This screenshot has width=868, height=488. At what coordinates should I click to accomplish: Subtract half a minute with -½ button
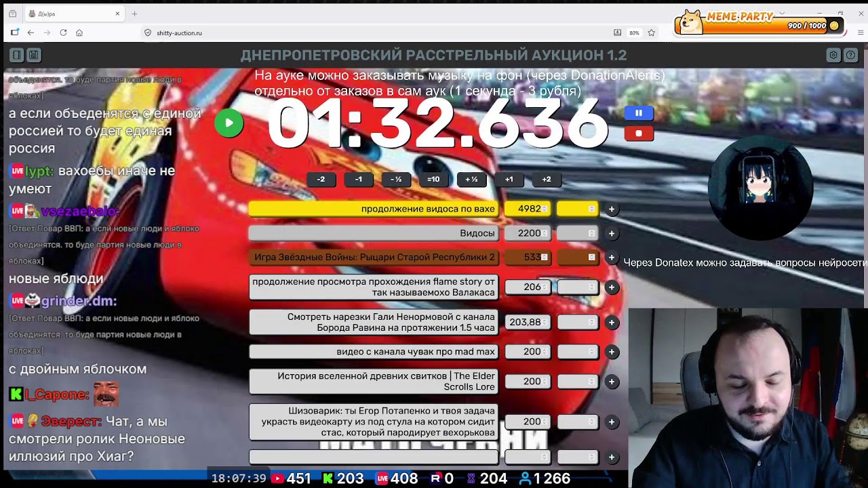(396, 180)
